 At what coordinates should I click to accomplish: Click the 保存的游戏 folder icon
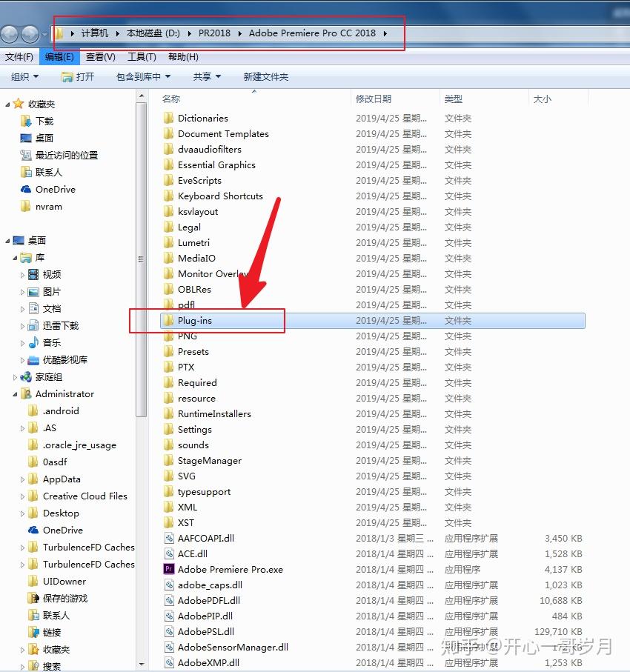pyautogui.click(x=33, y=598)
